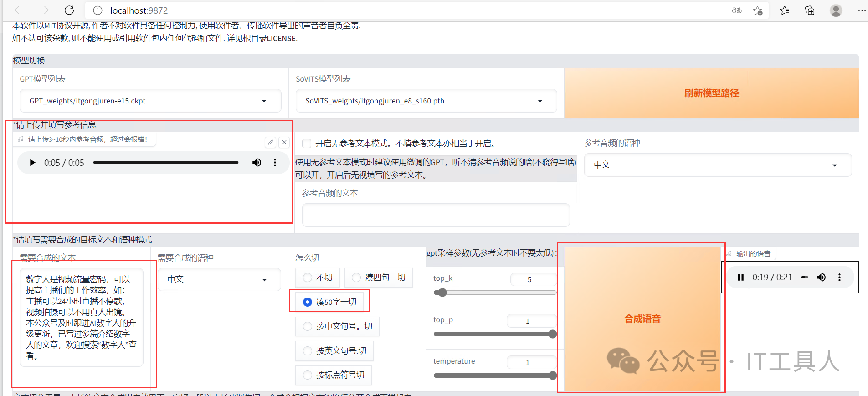Choose 按中文句号。切 slicing option
The image size is (868, 396).
[x=308, y=326]
